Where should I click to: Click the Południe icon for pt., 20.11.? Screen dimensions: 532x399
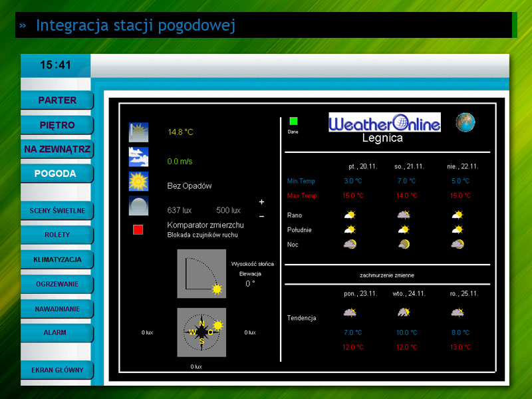pyautogui.click(x=350, y=229)
